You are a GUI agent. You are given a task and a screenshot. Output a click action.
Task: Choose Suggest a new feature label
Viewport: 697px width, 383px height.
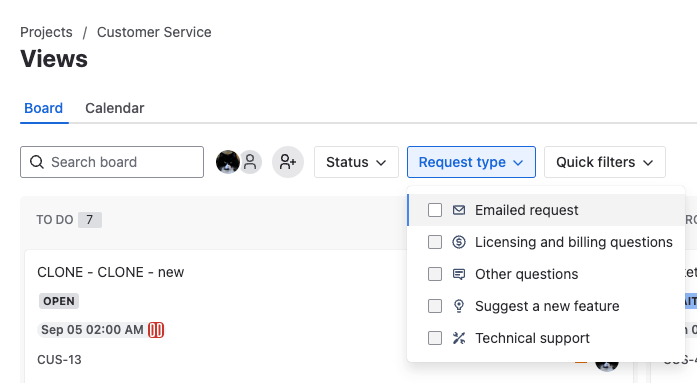pyautogui.click(x=547, y=306)
